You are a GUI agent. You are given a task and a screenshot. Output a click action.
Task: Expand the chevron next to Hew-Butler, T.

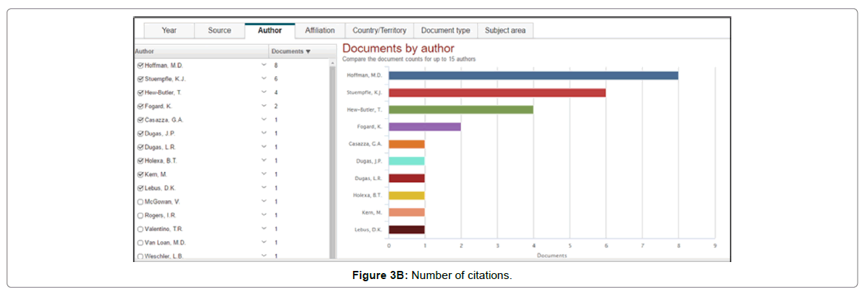264,92
